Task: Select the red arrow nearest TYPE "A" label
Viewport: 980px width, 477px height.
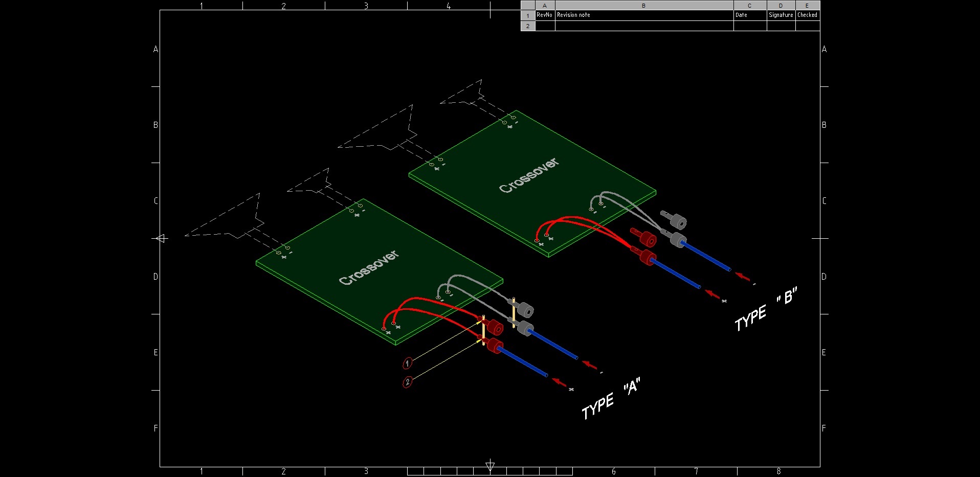Action: point(560,382)
